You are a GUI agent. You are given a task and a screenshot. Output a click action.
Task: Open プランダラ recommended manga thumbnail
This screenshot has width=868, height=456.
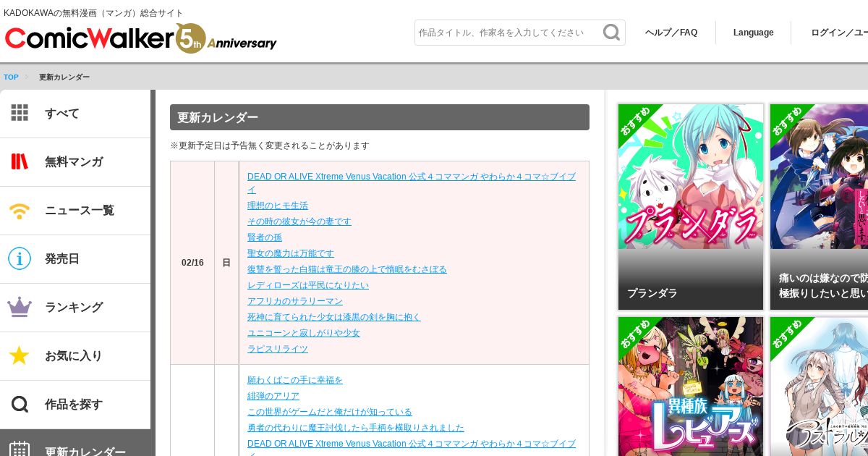(691, 207)
